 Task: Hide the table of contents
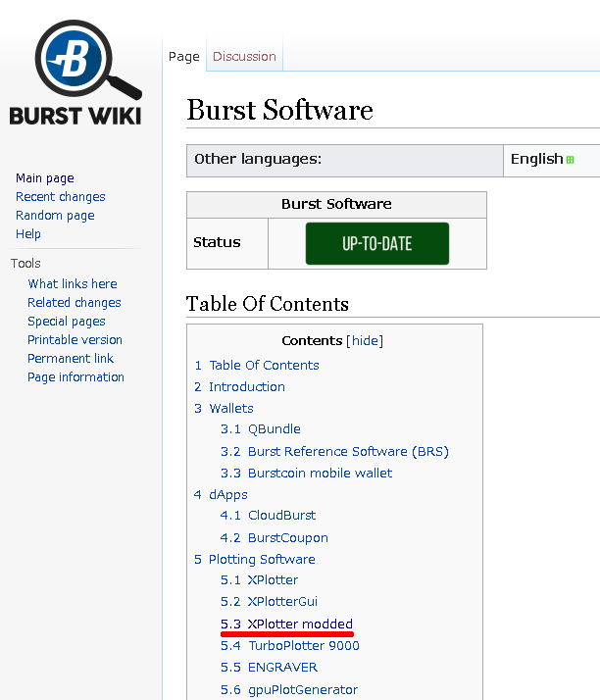click(x=365, y=340)
